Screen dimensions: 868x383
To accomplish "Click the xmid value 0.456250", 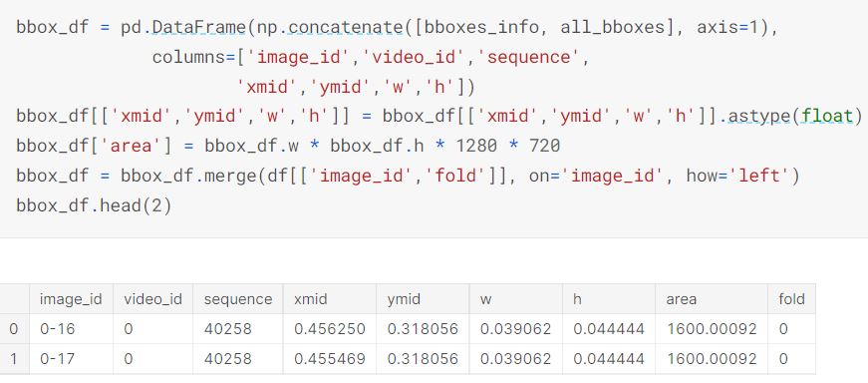I will click(330, 329).
